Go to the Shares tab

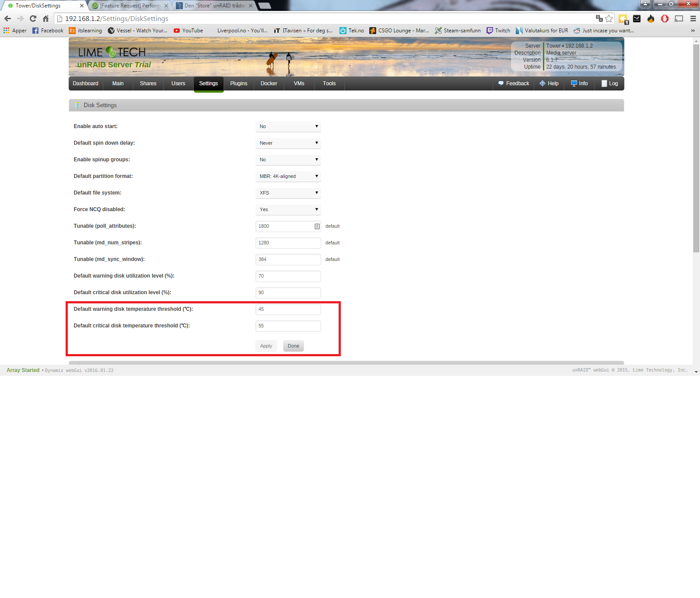click(x=148, y=83)
